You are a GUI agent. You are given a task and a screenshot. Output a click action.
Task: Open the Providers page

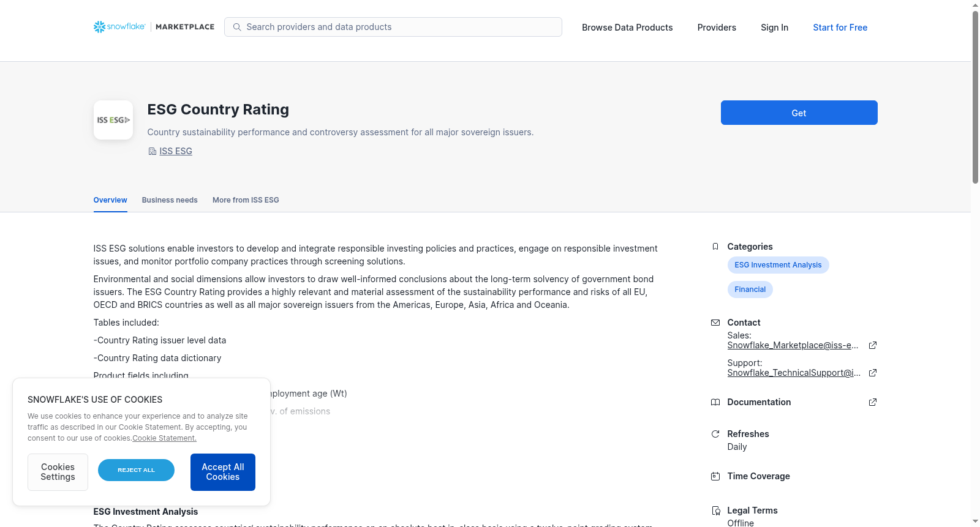pyautogui.click(x=717, y=28)
